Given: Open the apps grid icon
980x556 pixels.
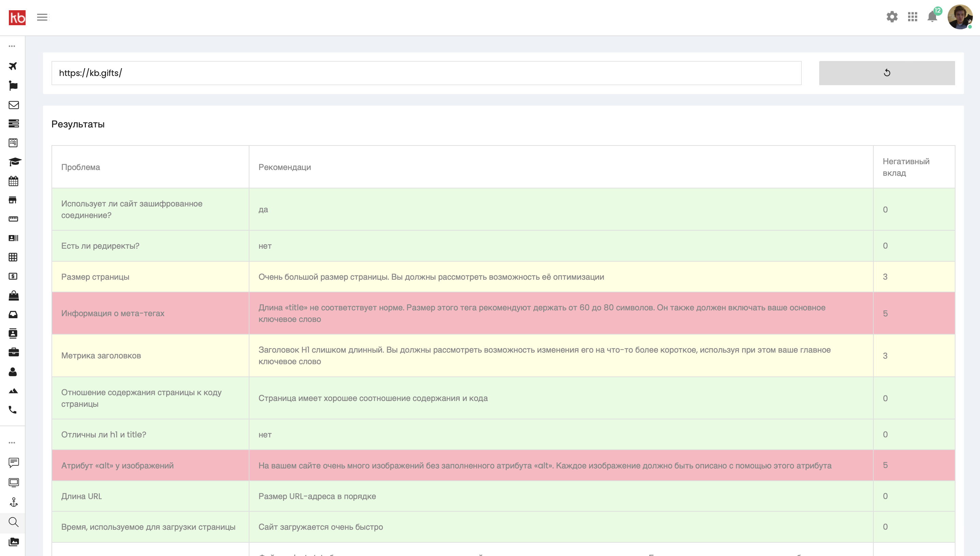Looking at the screenshot, I should (913, 17).
